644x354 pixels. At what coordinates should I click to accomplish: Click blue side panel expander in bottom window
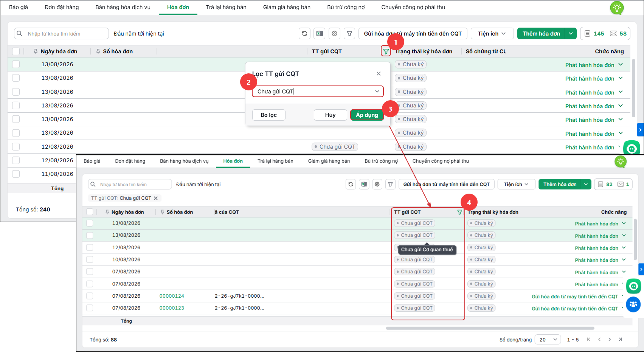point(641,269)
